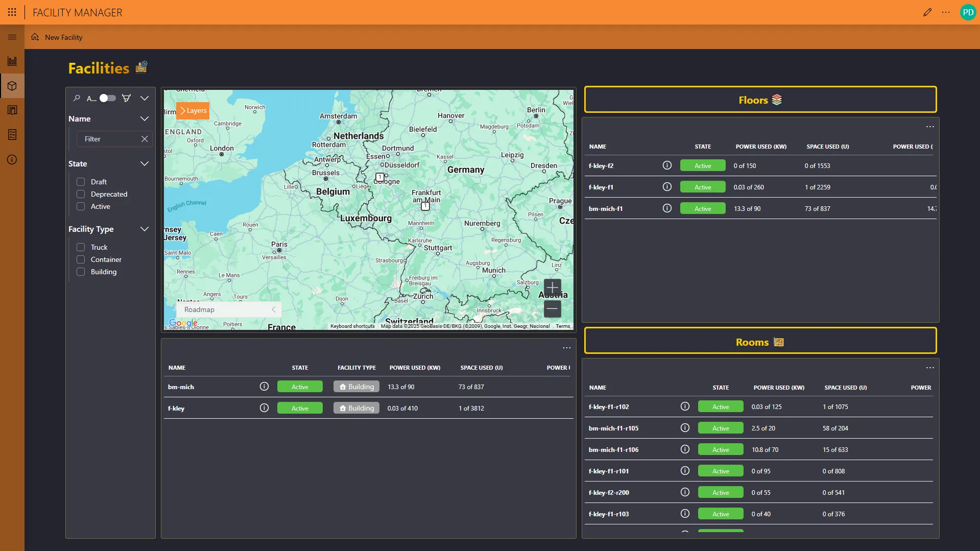980x551 pixels.
Task: Toggle the hamburger navigation menu
Action: click(x=12, y=37)
